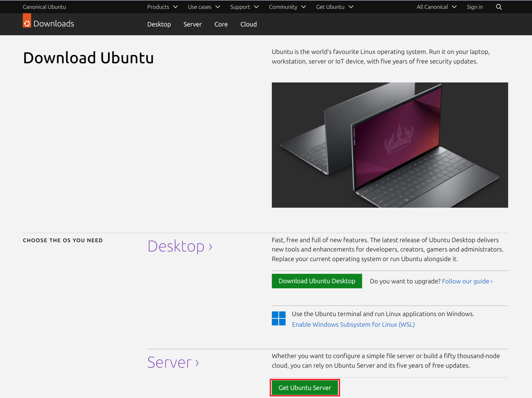Switch to the Desktop nav tab
The width and height of the screenshot is (532, 398).
click(159, 24)
